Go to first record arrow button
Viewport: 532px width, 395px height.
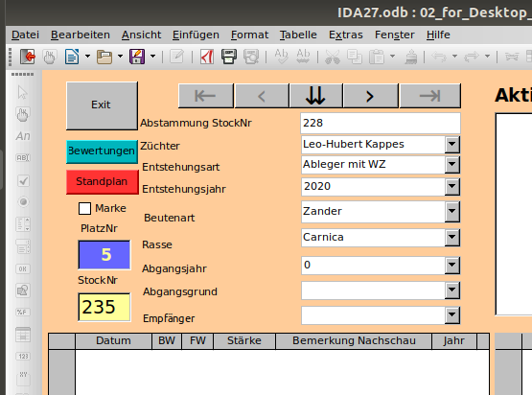(x=206, y=96)
